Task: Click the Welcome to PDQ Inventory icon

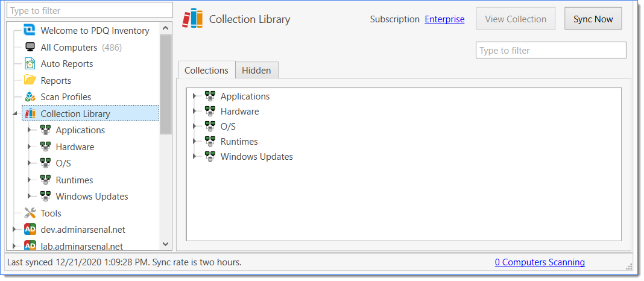Action: 30,31
